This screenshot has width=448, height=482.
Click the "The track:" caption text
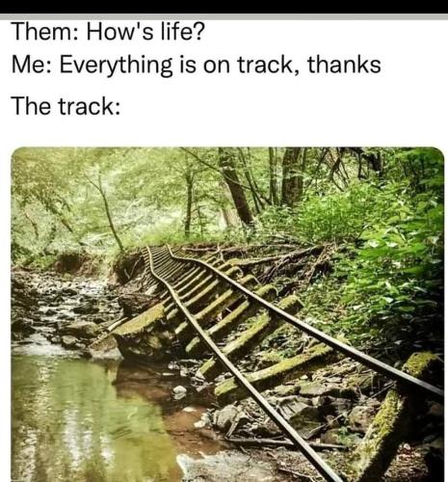pos(66,106)
